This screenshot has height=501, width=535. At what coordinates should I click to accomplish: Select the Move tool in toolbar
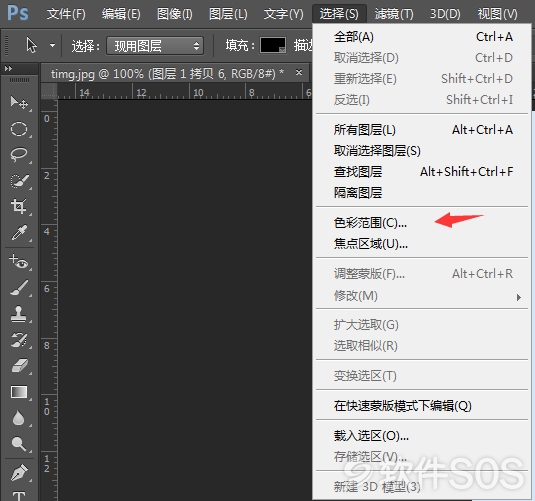tap(19, 102)
